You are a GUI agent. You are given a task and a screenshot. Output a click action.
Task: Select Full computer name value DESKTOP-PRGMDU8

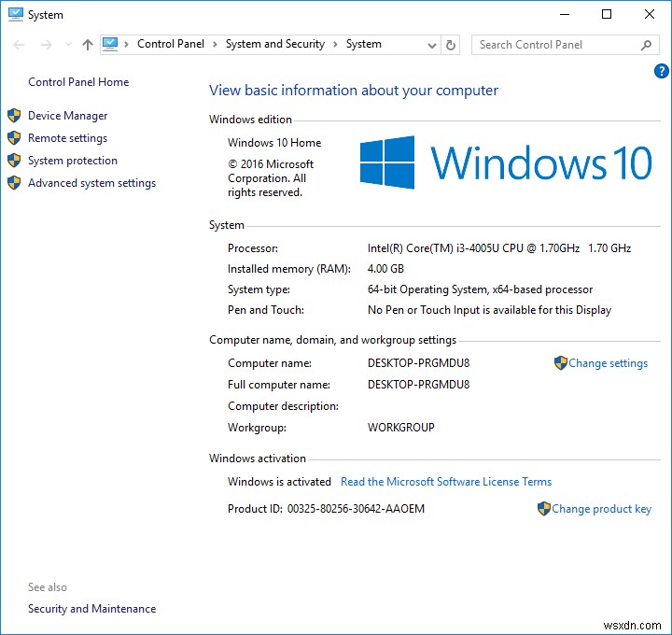[x=419, y=385]
